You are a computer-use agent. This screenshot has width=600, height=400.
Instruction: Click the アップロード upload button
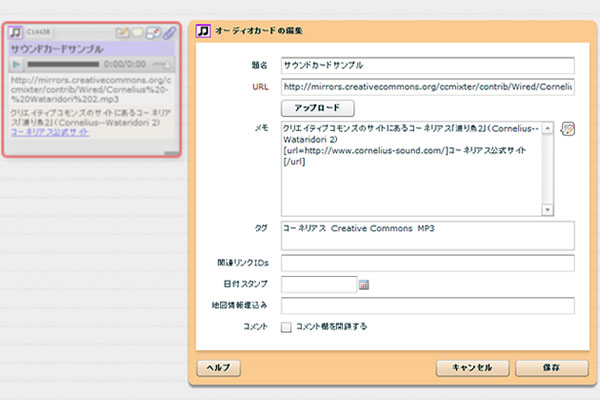pyautogui.click(x=318, y=107)
